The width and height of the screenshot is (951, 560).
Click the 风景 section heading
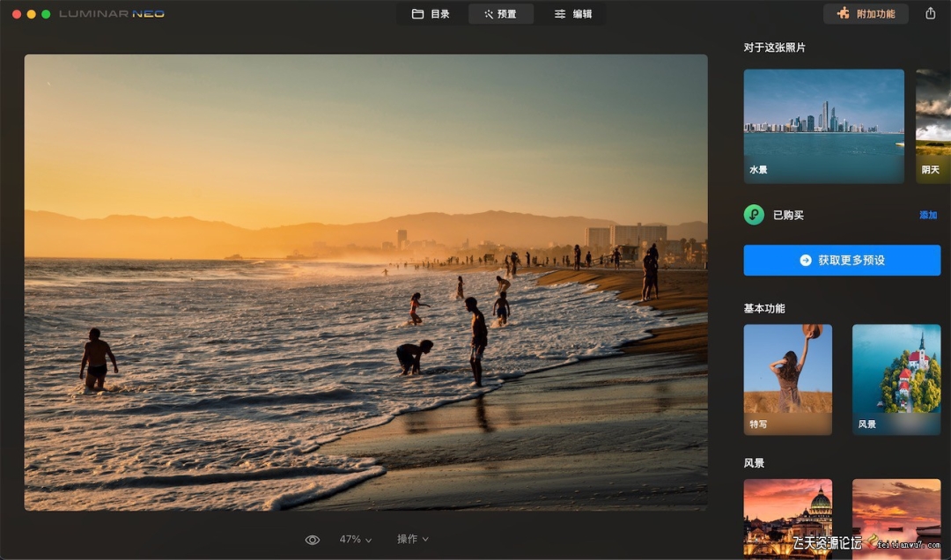(x=754, y=463)
